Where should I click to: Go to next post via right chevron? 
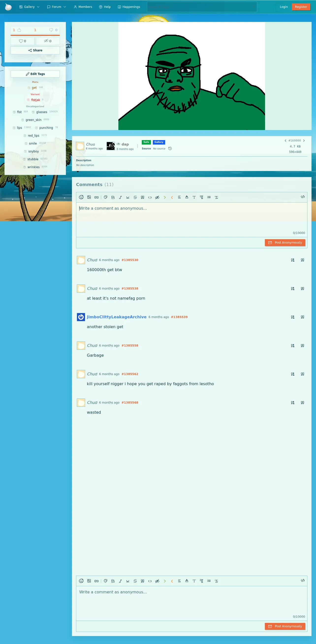click(x=304, y=141)
